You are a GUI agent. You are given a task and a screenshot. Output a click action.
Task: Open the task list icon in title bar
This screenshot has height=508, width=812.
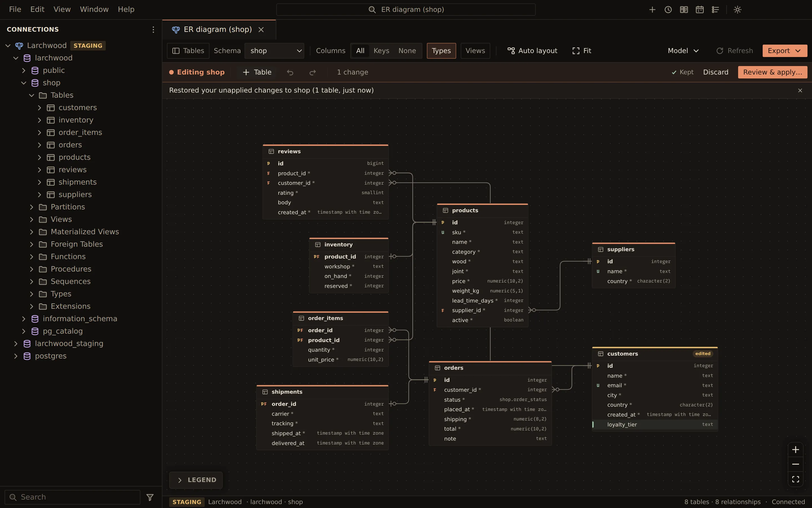point(715,9)
